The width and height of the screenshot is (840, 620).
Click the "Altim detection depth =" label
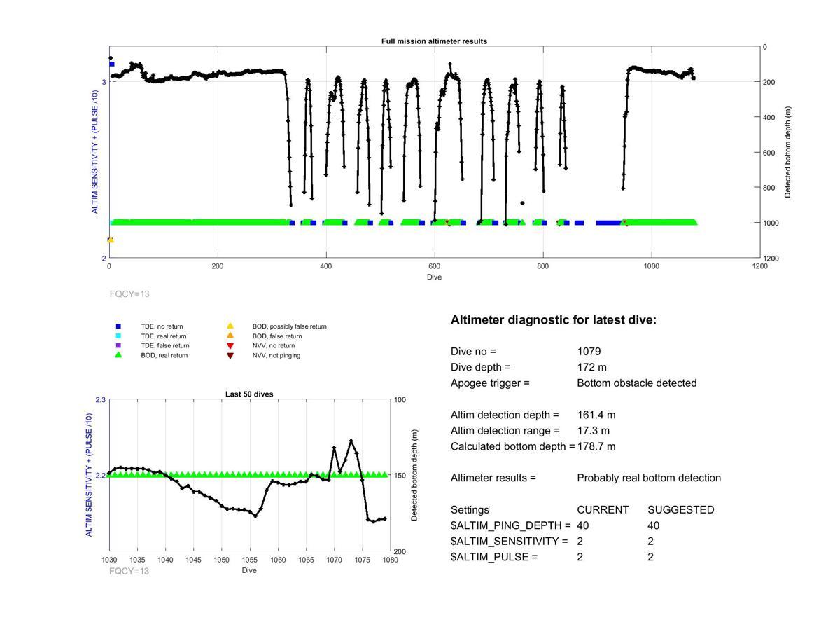(x=505, y=415)
